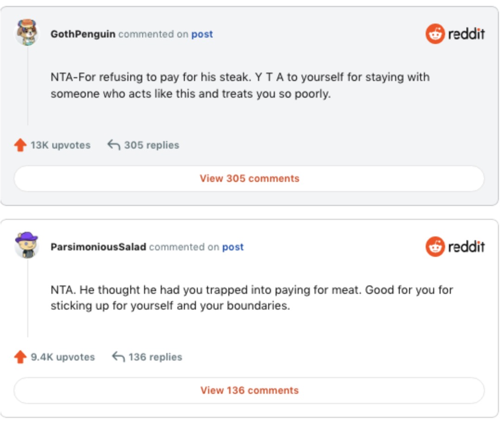This screenshot has width=504, height=422.
Task: Open the GothPenguin username profile
Action: coord(83,34)
